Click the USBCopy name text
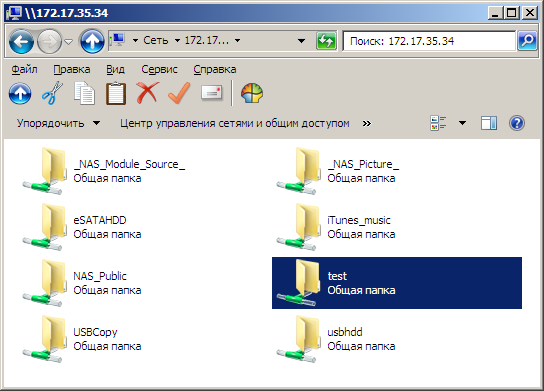 click(95, 332)
